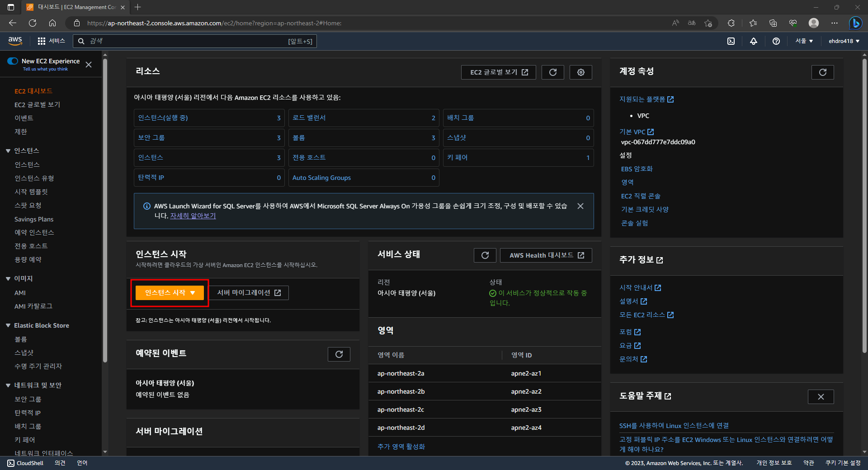Viewport: 868px width, 470px height.
Task: Collapse the 네트워크 및 보안 section
Action: pos(8,385)
